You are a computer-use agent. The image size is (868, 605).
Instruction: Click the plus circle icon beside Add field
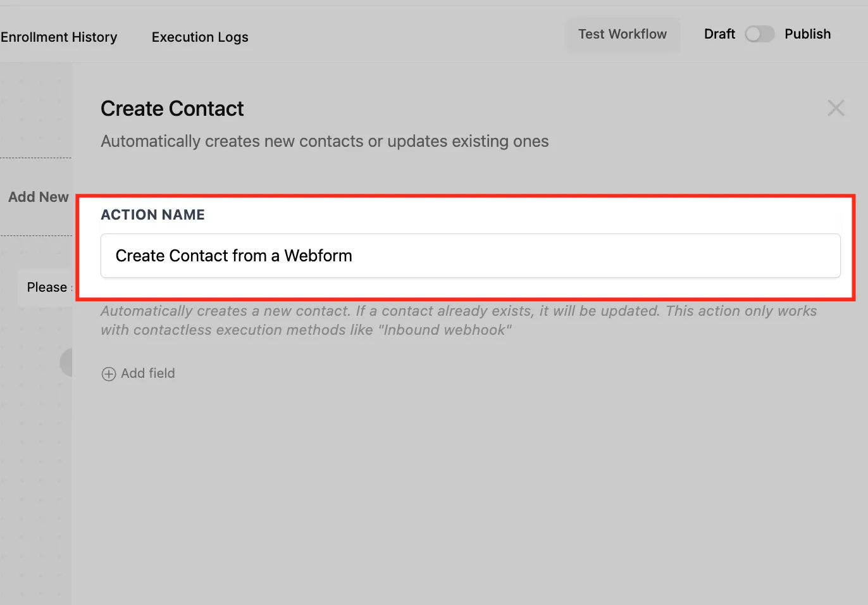109,374
